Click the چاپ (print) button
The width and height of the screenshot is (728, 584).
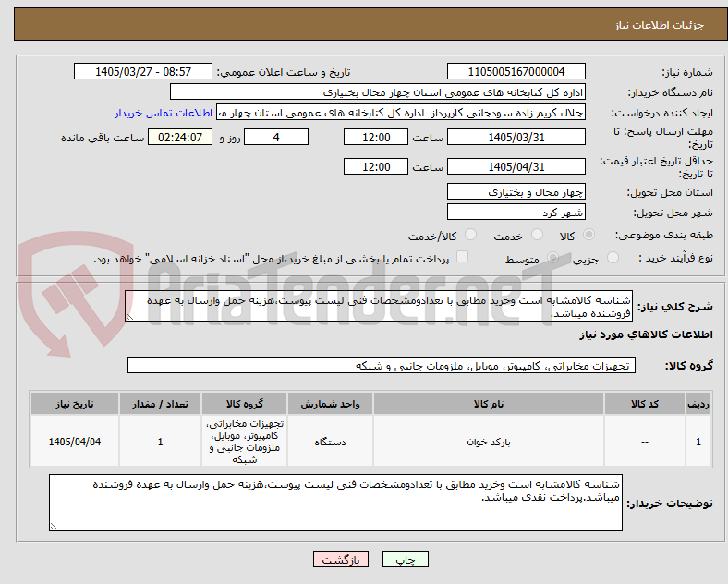[x=405, y=560]
